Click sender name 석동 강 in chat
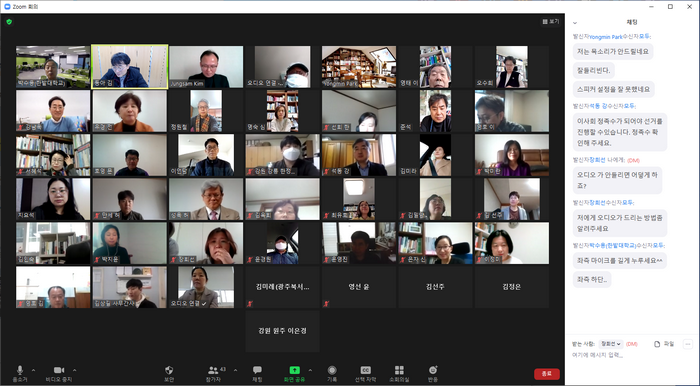The height and width of the screenshot is (386, 700). (x=598, y=106)
